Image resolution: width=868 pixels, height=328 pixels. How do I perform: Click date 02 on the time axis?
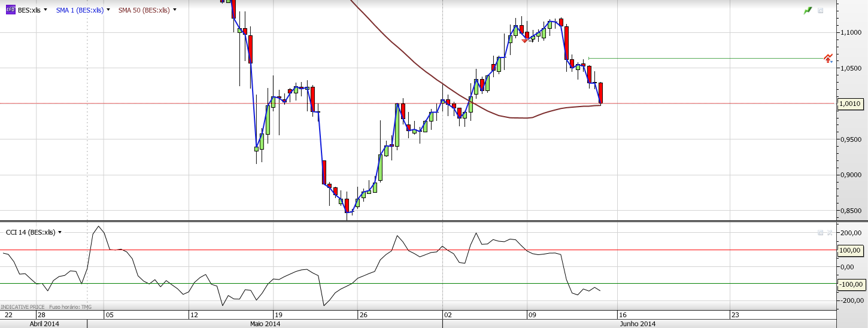[x=448, y=314]
